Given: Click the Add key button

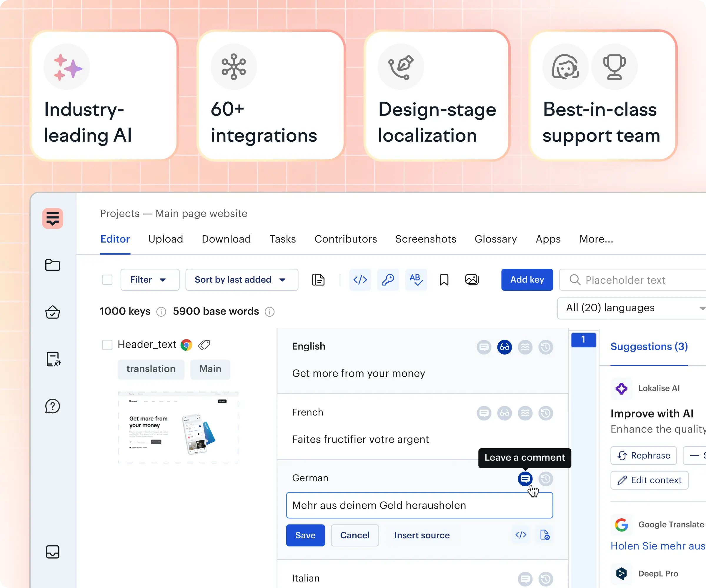Looking at the screenshot, I should [x=527, y=280].
